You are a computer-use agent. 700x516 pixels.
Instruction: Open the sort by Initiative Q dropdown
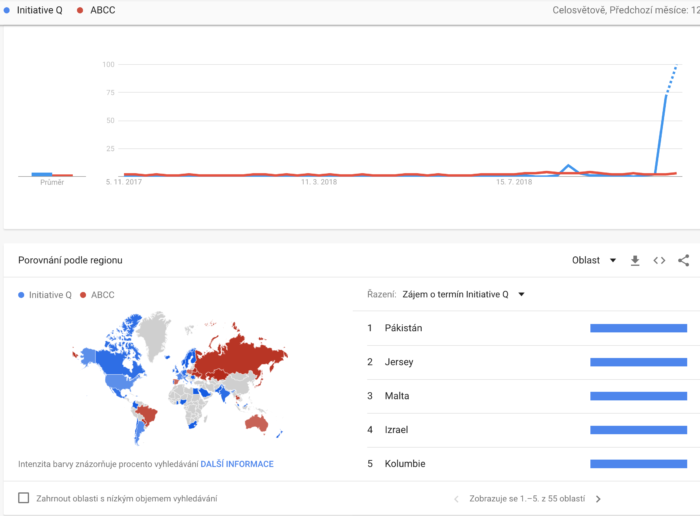(x=463, y=295)
